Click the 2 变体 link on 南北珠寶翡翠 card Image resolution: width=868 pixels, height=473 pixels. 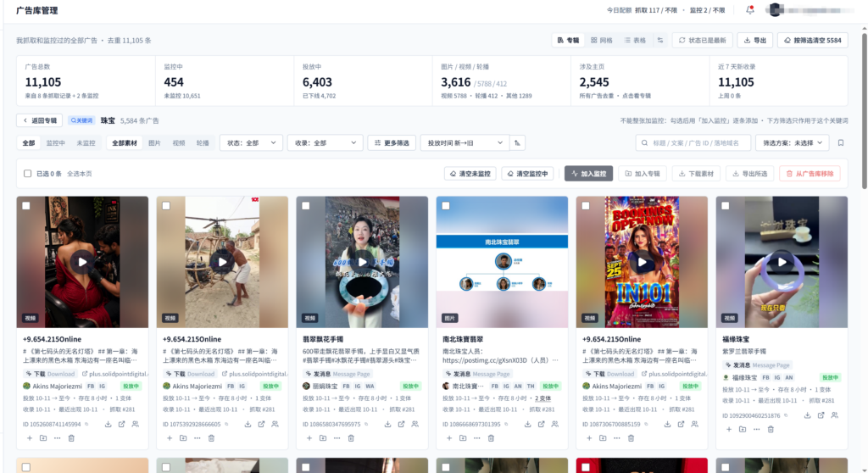(543, 398)
